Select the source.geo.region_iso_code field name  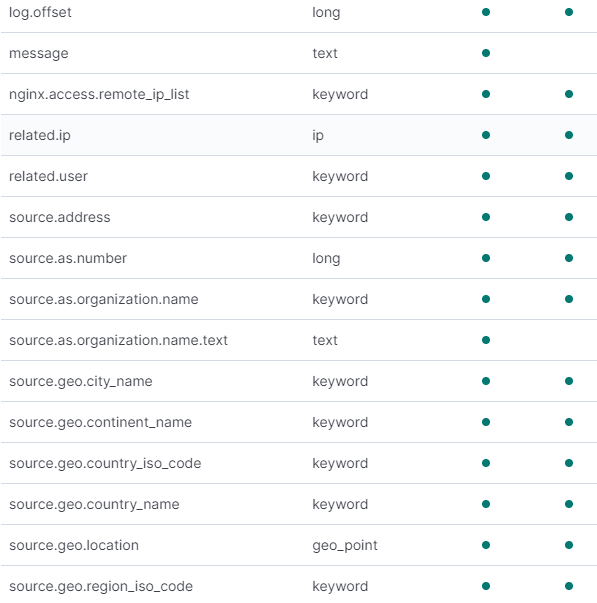[101, 586]
